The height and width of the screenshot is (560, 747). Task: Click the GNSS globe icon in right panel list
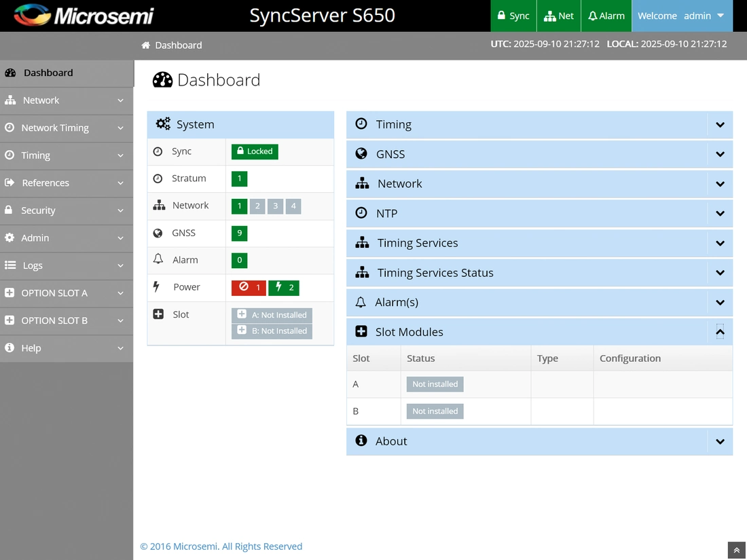click(361, 153)
